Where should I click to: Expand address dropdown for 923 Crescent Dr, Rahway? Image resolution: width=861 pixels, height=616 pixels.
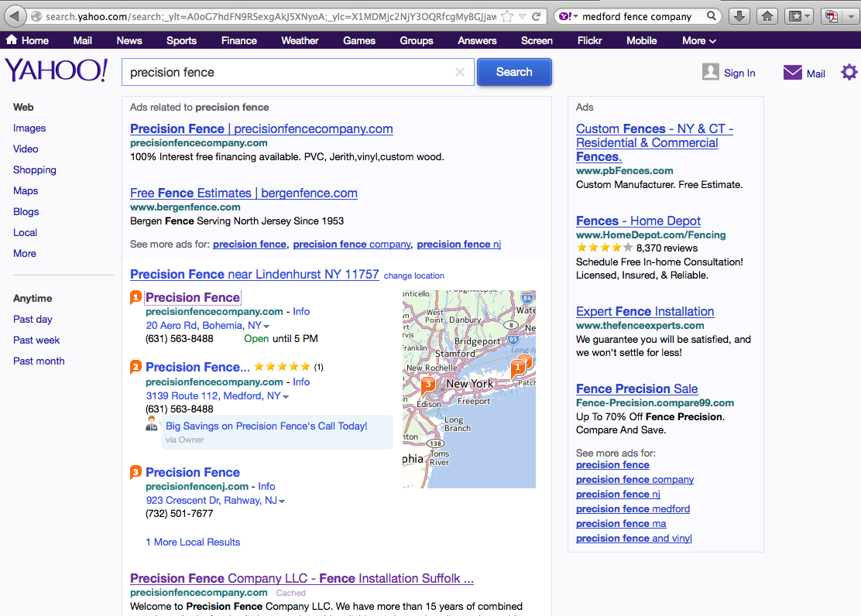[282, 501]
